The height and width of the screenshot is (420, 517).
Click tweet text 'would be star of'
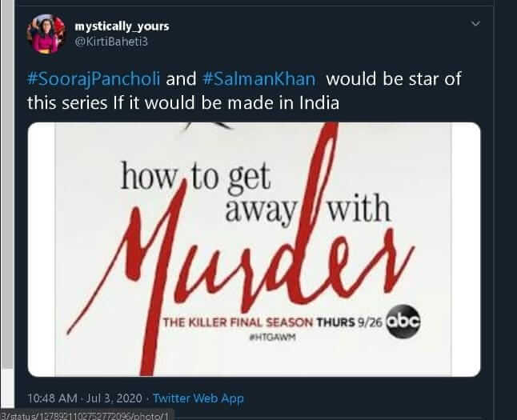[394, 79]
